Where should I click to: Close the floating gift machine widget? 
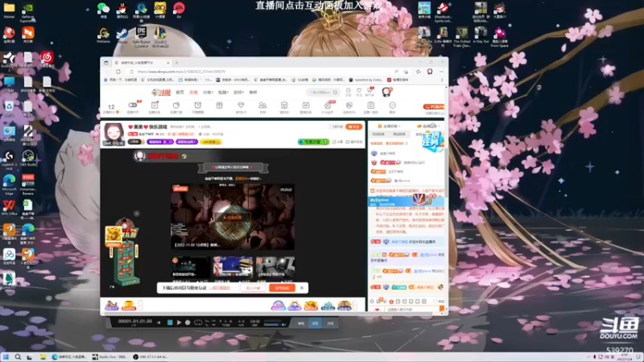137,213
